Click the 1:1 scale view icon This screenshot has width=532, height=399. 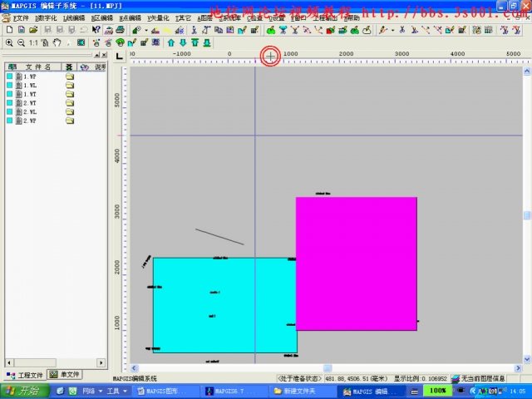33,42
